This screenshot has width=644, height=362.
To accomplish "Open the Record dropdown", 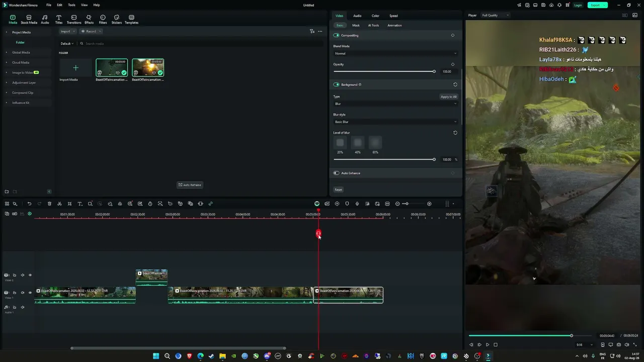I will click(x=91, y=31).
